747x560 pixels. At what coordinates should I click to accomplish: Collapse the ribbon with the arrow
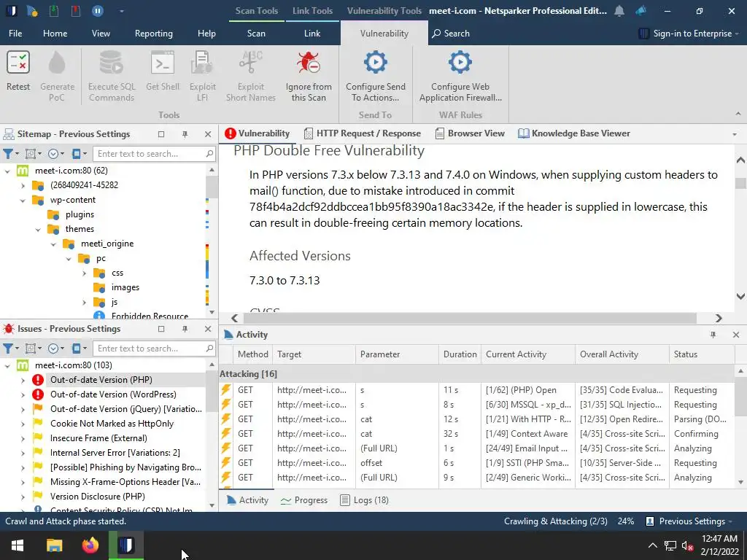point(738,114)
